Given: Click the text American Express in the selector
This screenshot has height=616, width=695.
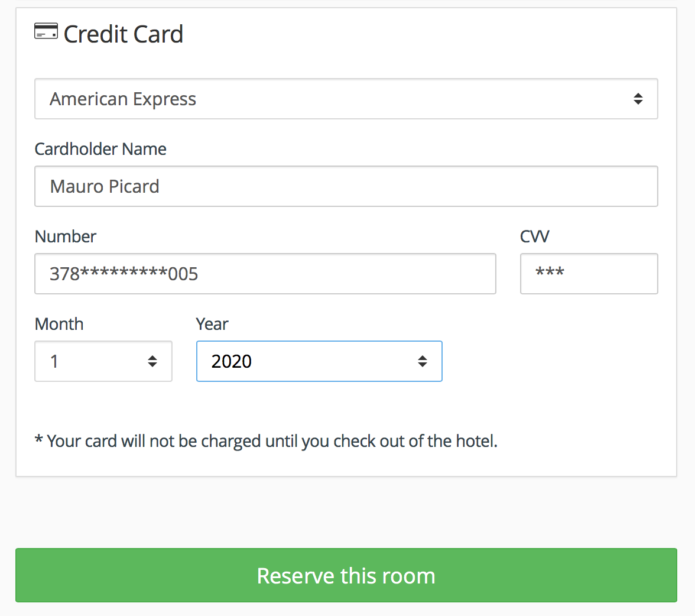Looking at the screenshot, I should point(123,99).
